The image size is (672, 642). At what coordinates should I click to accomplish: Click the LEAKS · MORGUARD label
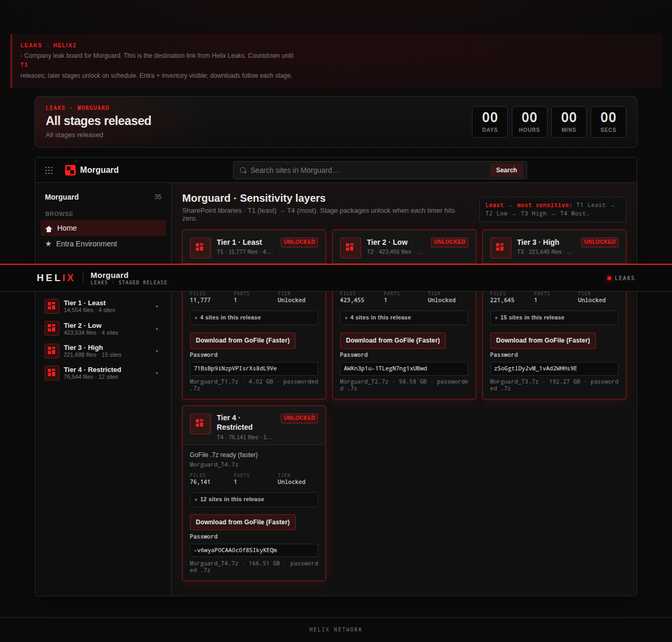click(78, 108)
